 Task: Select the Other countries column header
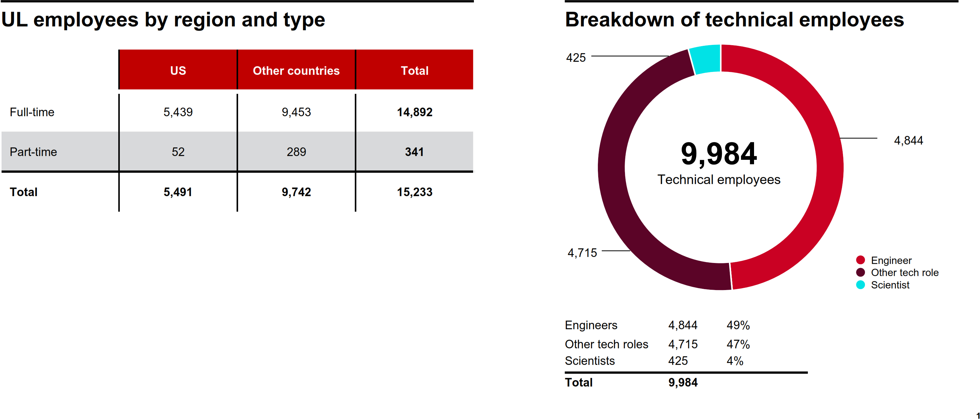(296, 70)
